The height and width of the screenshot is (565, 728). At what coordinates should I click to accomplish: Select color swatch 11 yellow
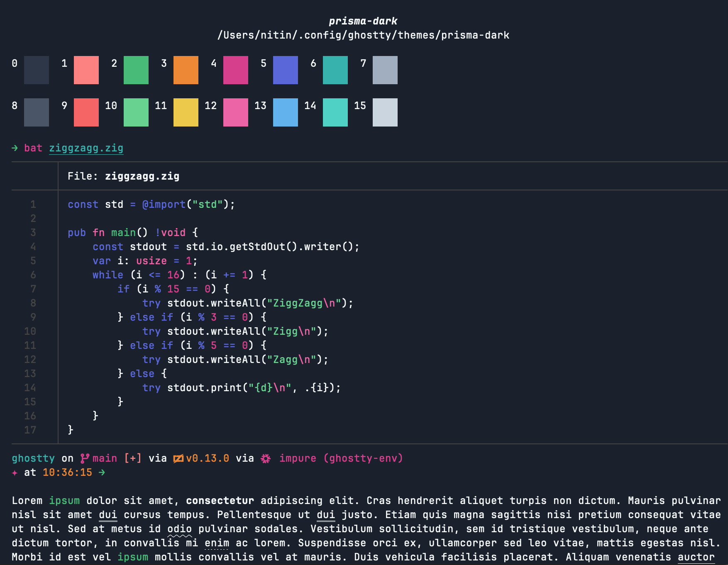pos(186,112)
